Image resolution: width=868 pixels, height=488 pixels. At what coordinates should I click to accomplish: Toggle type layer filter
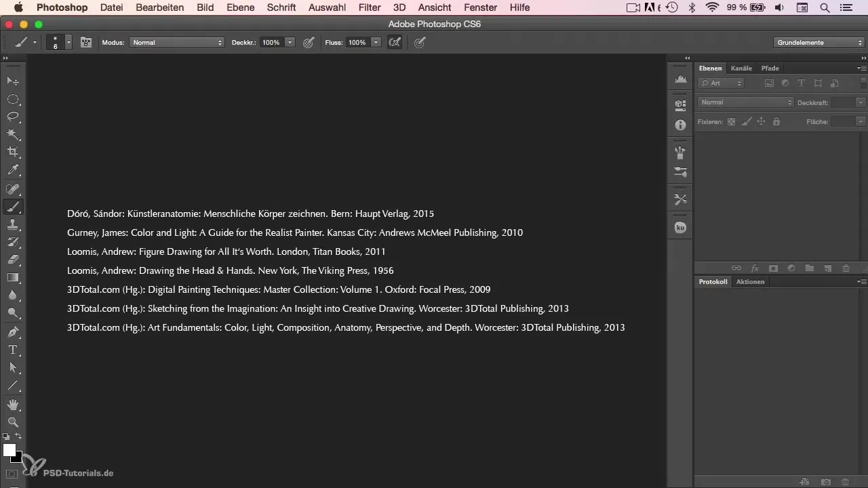802,83
